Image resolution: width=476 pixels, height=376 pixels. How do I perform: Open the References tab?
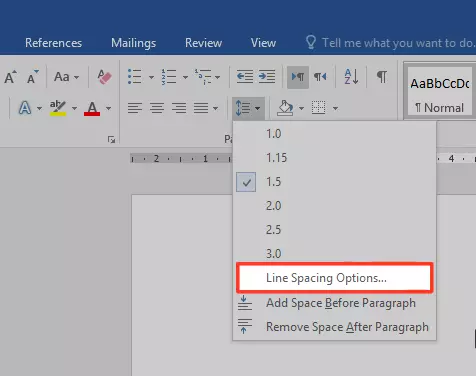click(x=53, y=43)
